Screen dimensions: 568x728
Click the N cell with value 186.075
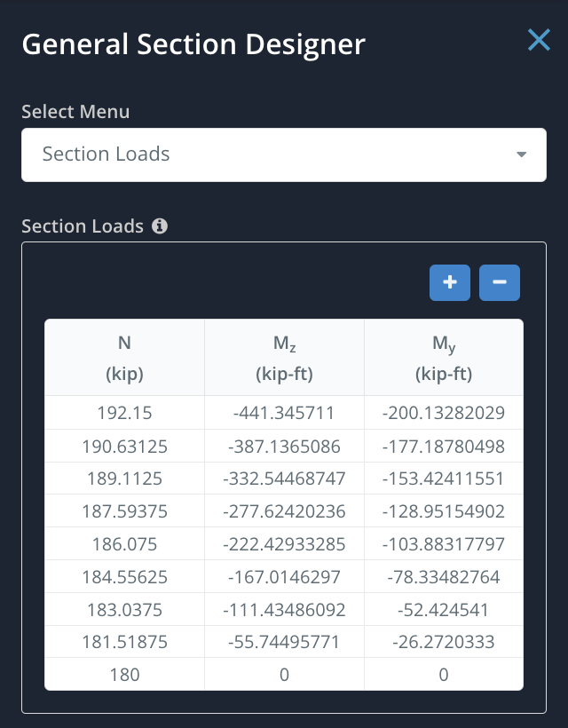coord(124,544)
